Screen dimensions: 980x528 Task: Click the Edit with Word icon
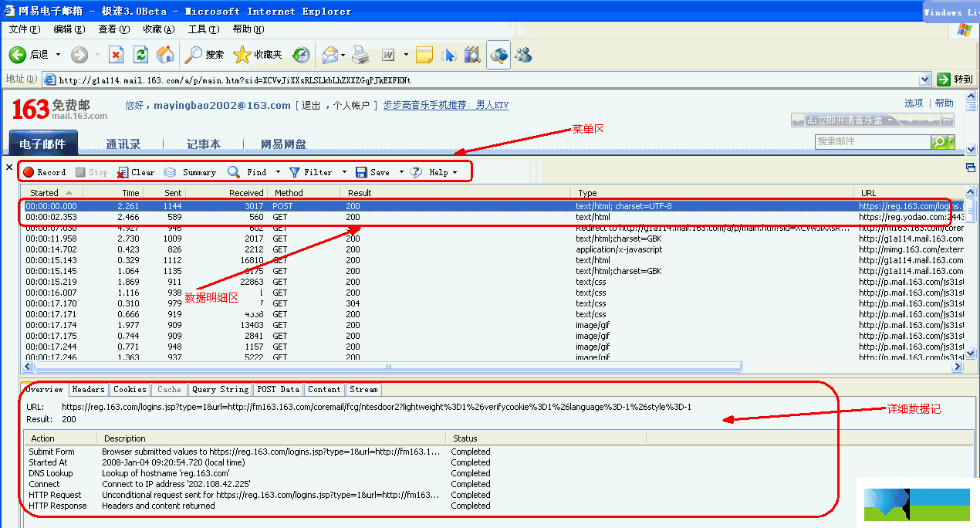point(388,55)
